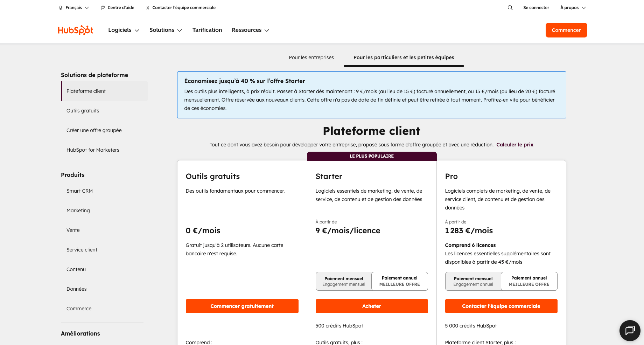Expand the Logiciels dropdown
The width and height of the screenshot is (644, 345).
(123, 30)
